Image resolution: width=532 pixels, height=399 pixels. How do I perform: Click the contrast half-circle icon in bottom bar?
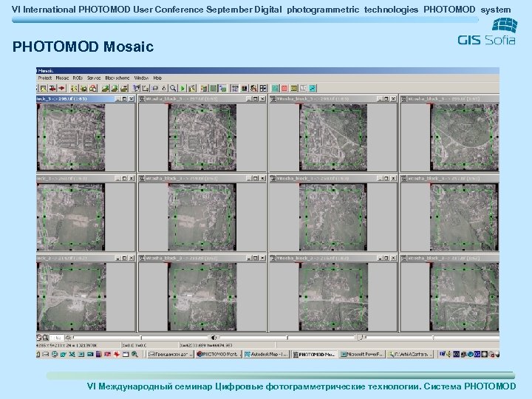214,338
